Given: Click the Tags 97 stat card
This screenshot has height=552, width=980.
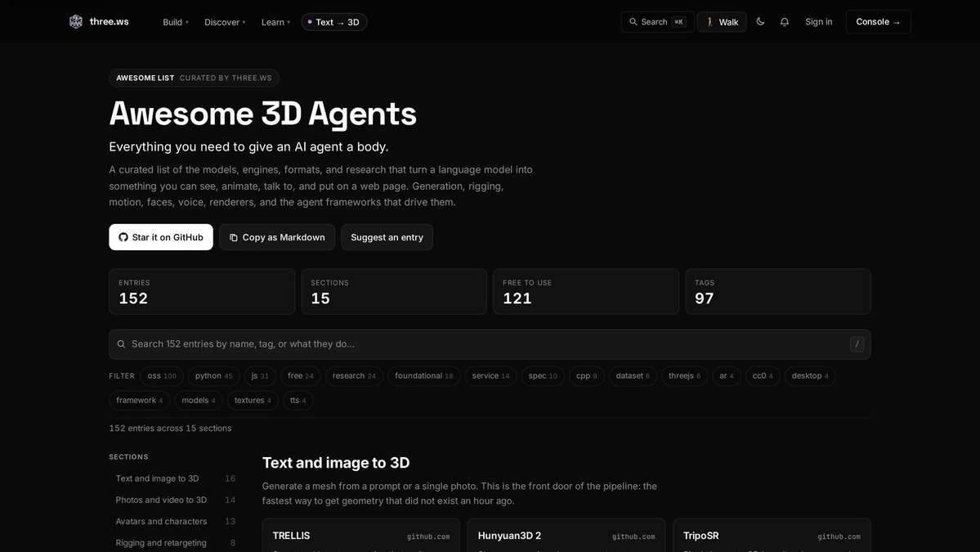Looking at the screenshot, I should tap(778, 292).
